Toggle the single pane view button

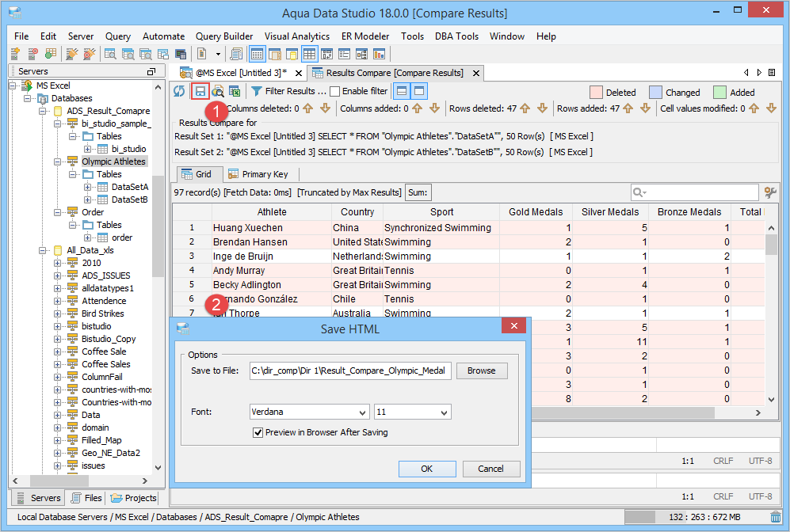click(419, 91)
